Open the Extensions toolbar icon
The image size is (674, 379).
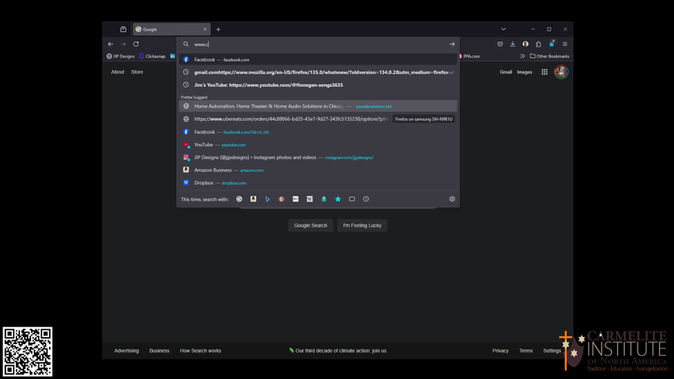(x=539, y=44)
